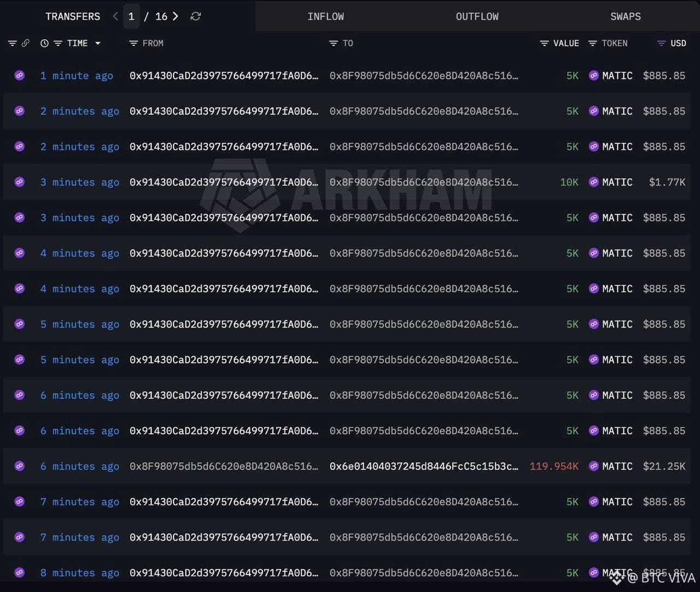Open the TO column filter
This screenshot has height=592, width=700.
coord(333,43)
